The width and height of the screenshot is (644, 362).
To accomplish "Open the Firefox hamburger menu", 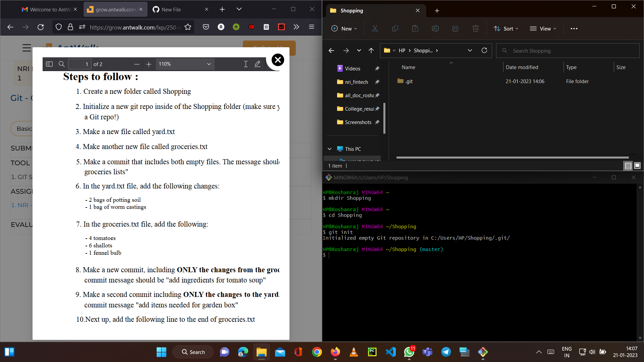I will (311, 27).
